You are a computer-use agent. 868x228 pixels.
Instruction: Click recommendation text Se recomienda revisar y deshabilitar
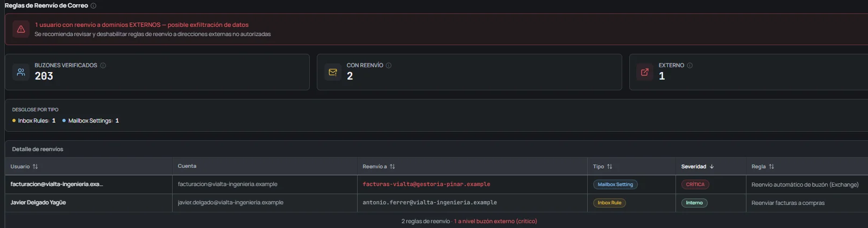[153, 34]
